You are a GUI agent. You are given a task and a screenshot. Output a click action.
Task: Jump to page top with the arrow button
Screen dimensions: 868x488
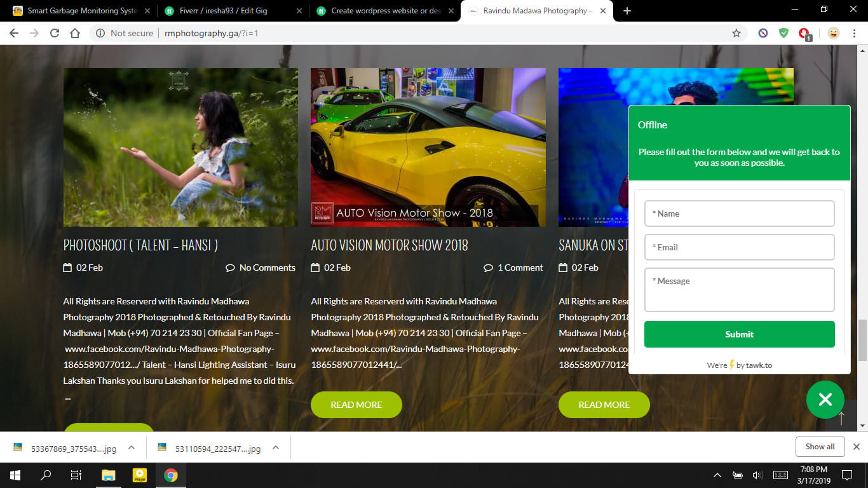841,417
